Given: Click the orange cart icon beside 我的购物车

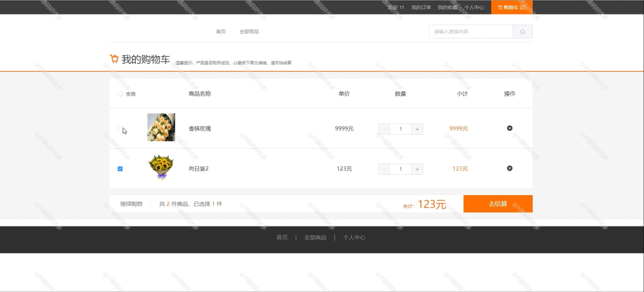Looking at the screenshot, I should pyautogui.click(x=114, y=59).
